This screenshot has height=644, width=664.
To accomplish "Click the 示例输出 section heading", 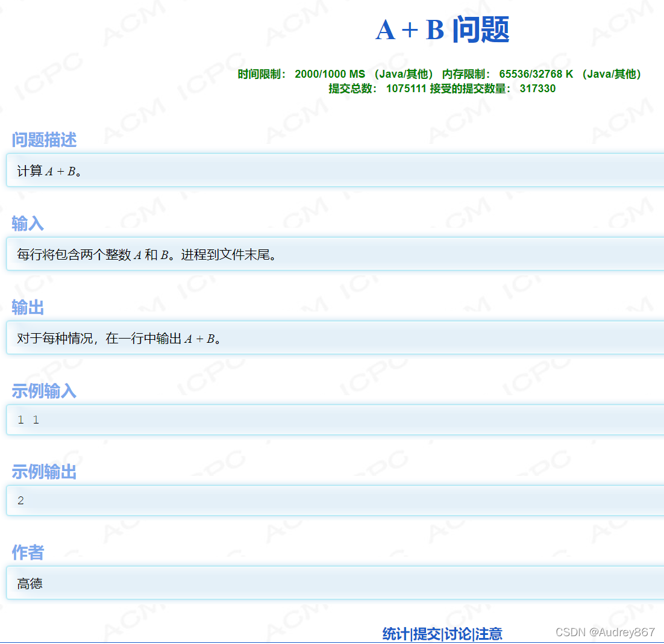I will tap(44, 472).
